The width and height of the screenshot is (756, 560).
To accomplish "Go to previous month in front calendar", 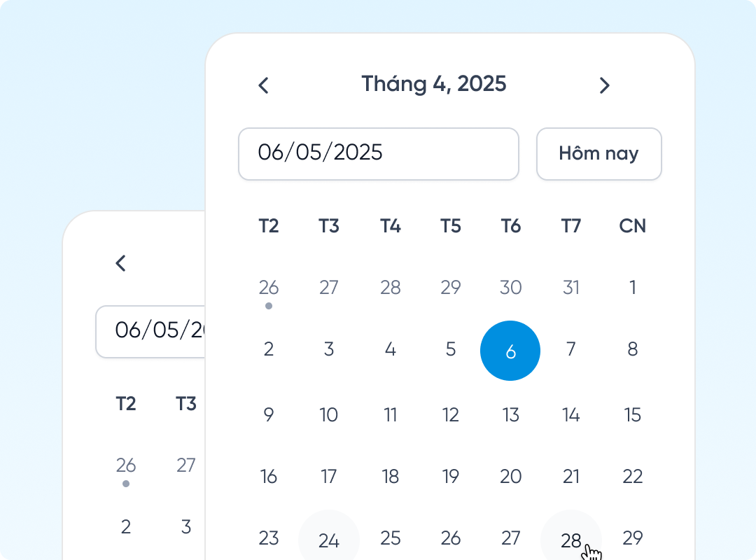I will 263,85.
